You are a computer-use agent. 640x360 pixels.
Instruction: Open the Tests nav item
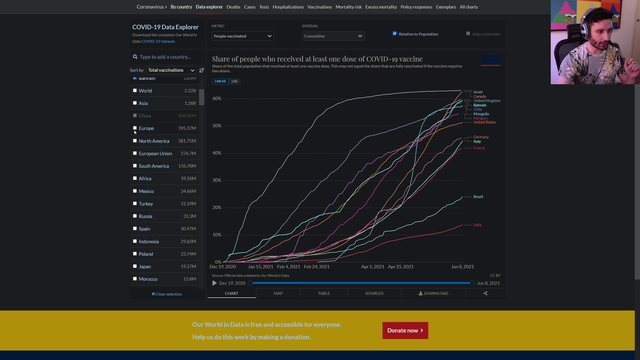point(264,7)
